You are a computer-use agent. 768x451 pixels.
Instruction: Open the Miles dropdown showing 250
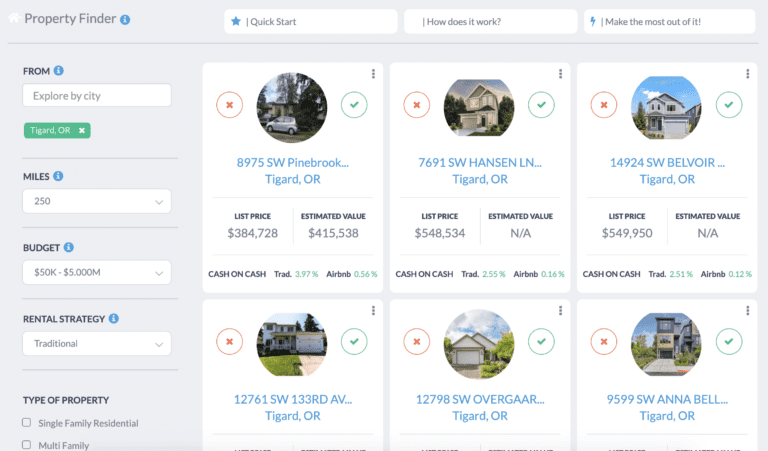pyautogui.click(x=96, y=201)
